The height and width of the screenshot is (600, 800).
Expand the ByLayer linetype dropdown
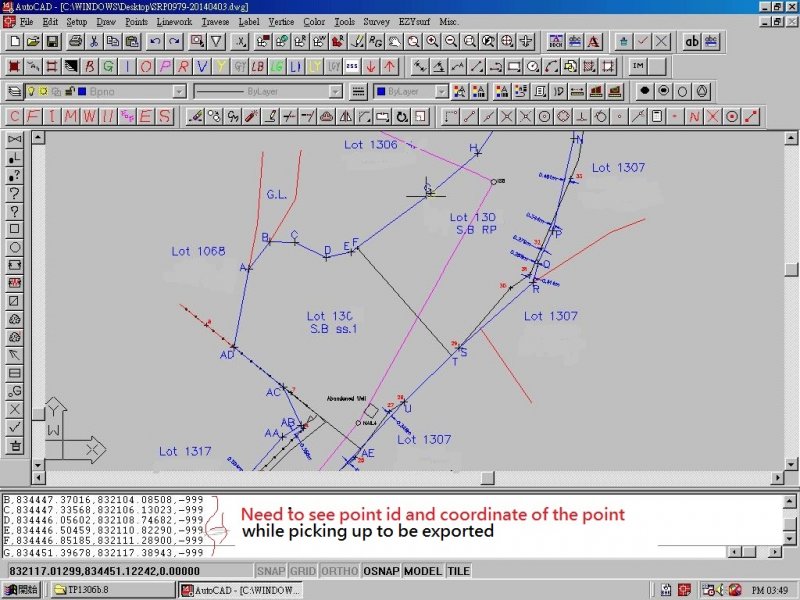click(x=337, y=91)
